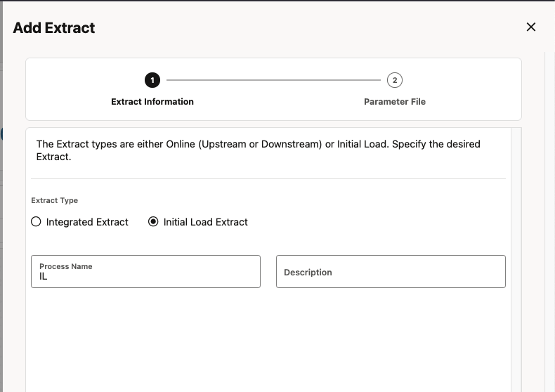Click the Description placeholder text
This screenshot has height=392, width=555.
[x=308, y=273]
